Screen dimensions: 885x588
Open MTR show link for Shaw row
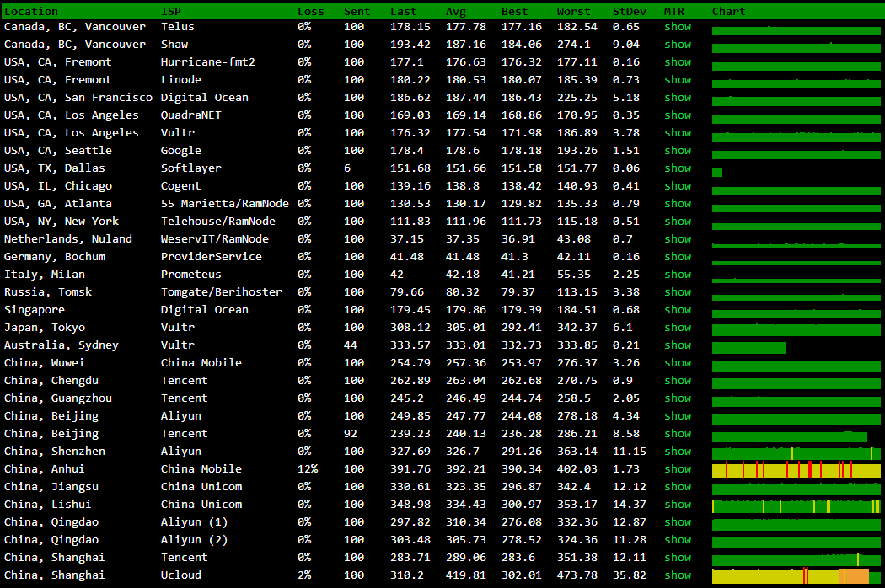pos(678,44)
